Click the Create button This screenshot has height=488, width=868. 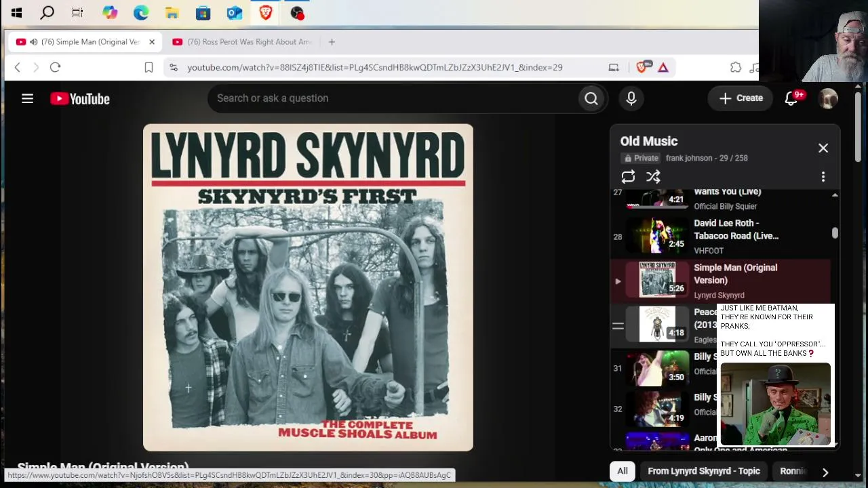click(741, 98)
